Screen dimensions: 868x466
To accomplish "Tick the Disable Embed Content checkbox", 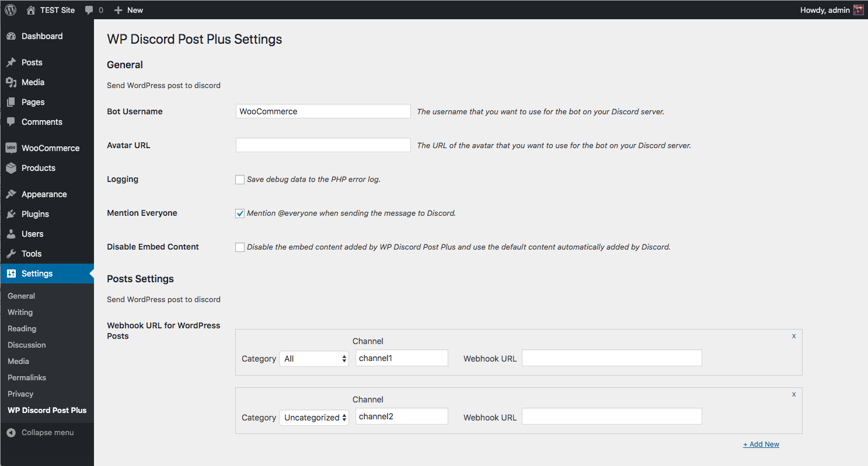I will point(240,247).
